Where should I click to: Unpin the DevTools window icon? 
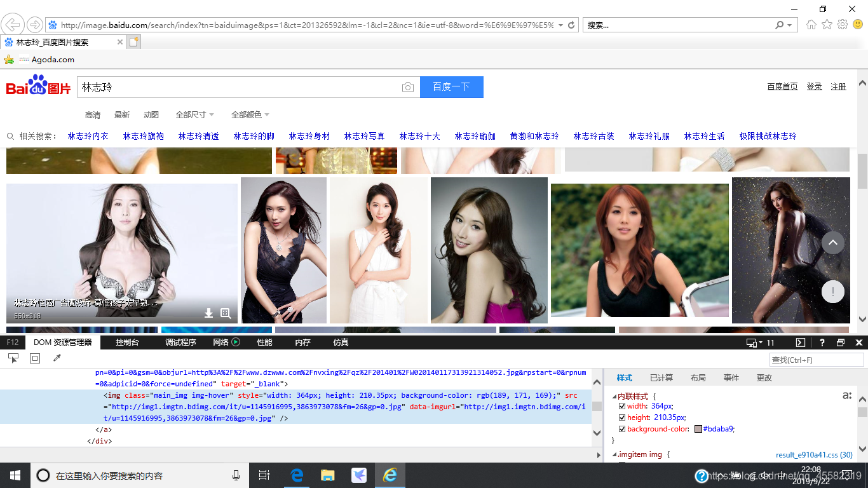click(841, 342)
